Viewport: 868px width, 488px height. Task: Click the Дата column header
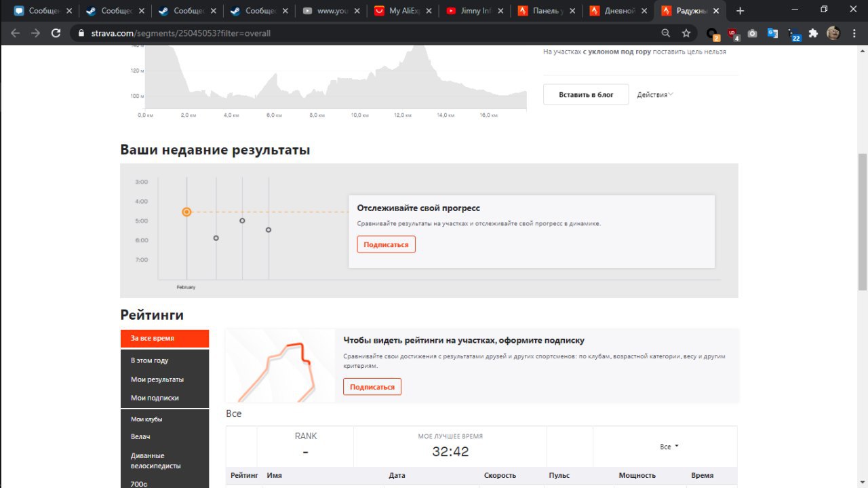[x=397, y=476]
